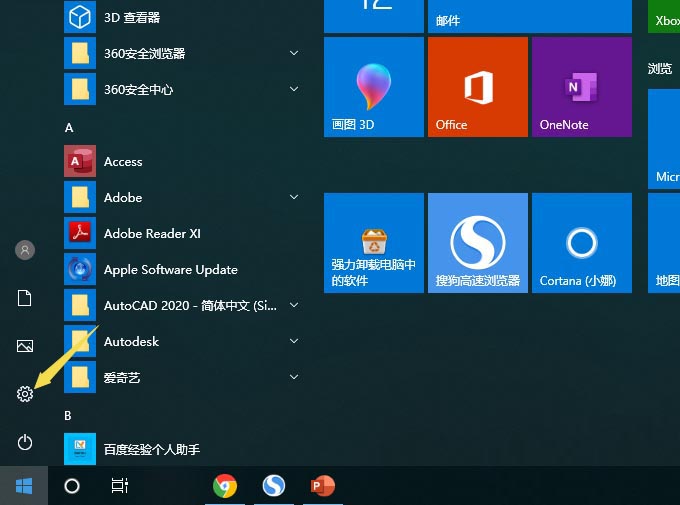Click the user account avatar icon
The image size is (680, 505).
pos(25,250)
